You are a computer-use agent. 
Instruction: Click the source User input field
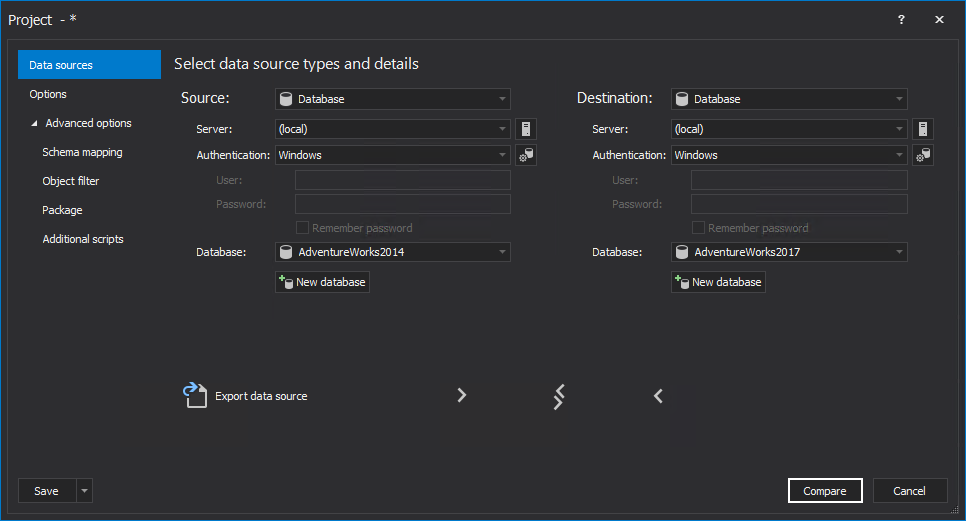(402, 180)
